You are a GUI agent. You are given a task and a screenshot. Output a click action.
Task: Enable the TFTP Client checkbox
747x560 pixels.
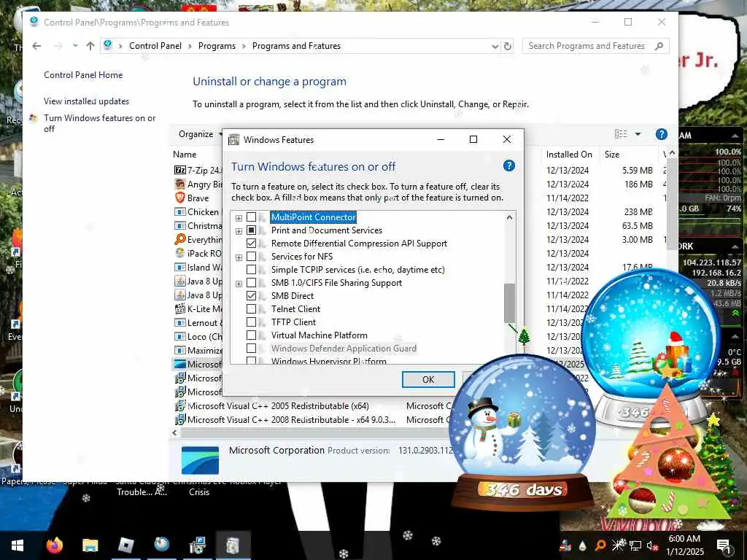tap(251, 322)
